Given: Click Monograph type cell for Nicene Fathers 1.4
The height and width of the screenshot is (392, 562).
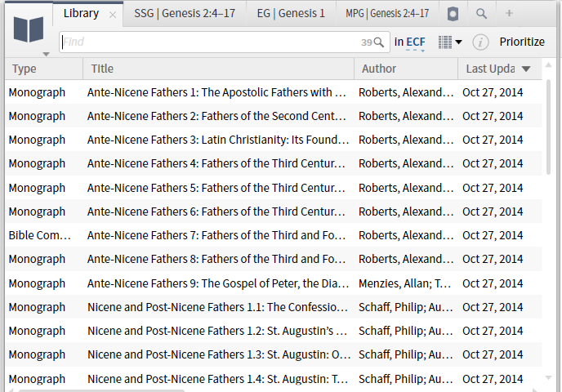Looking at the screenshot, I should pos(37,379).
